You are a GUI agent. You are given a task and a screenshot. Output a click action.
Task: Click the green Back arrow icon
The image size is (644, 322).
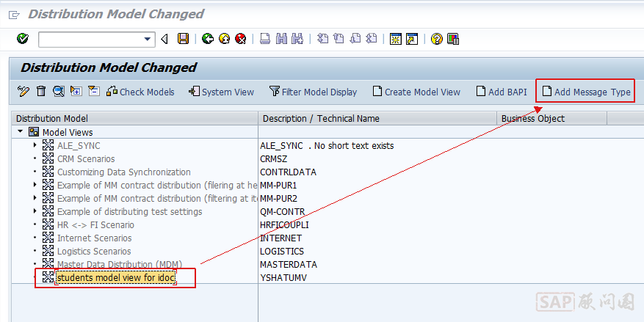208,39
